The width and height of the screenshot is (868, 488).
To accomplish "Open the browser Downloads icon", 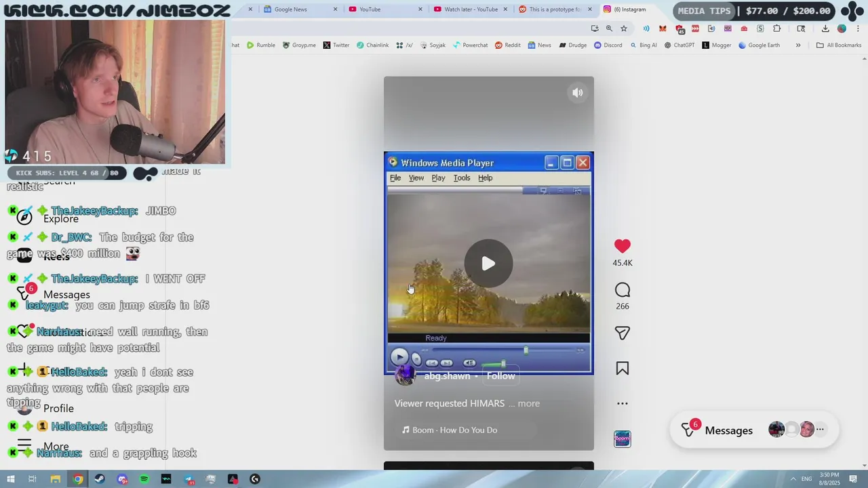I will coord(825,28).
